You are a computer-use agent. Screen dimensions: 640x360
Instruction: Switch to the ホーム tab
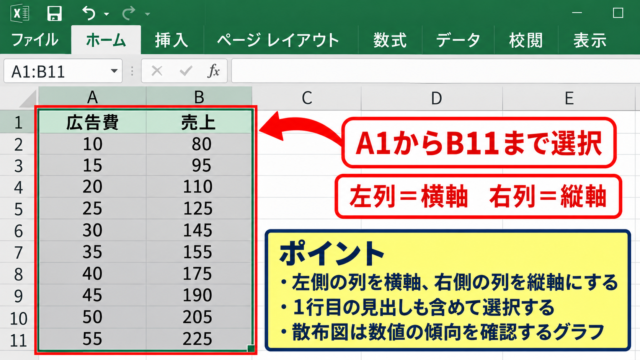pyautogui.click(x=106, y=40)
